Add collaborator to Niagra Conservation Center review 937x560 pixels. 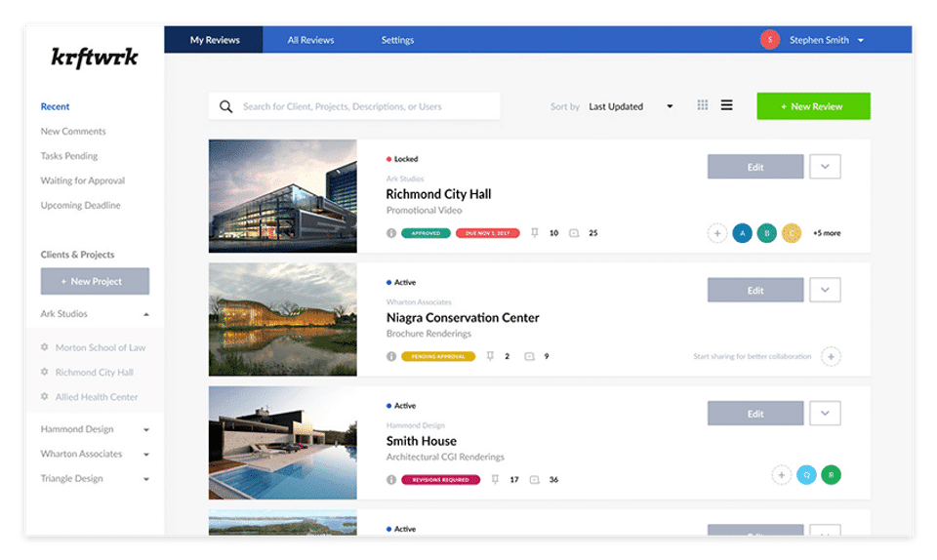(831, 356)
